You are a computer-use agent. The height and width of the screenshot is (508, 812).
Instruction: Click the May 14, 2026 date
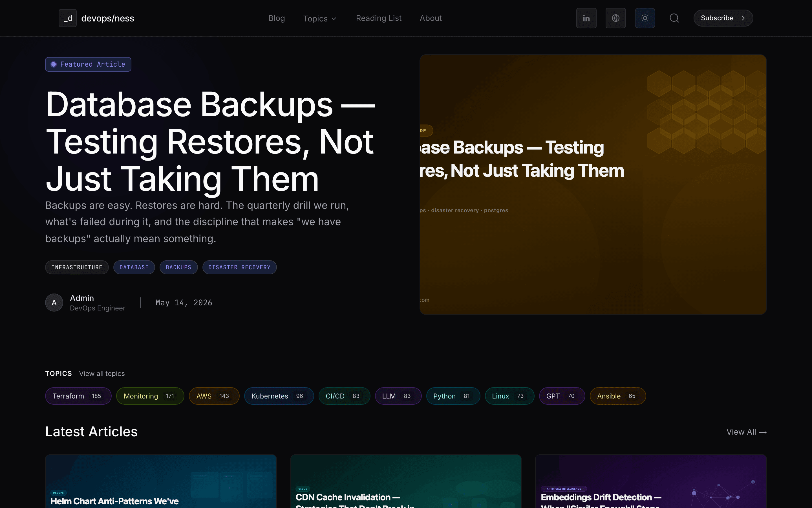[x=184, y=303]
